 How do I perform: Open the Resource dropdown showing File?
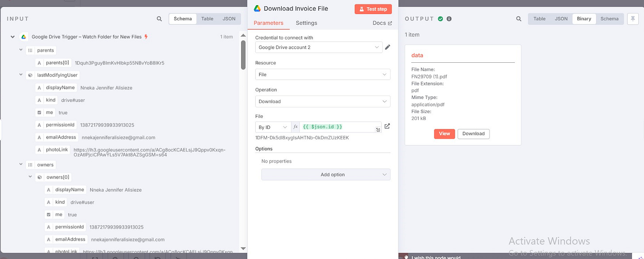tap(323, 75)
